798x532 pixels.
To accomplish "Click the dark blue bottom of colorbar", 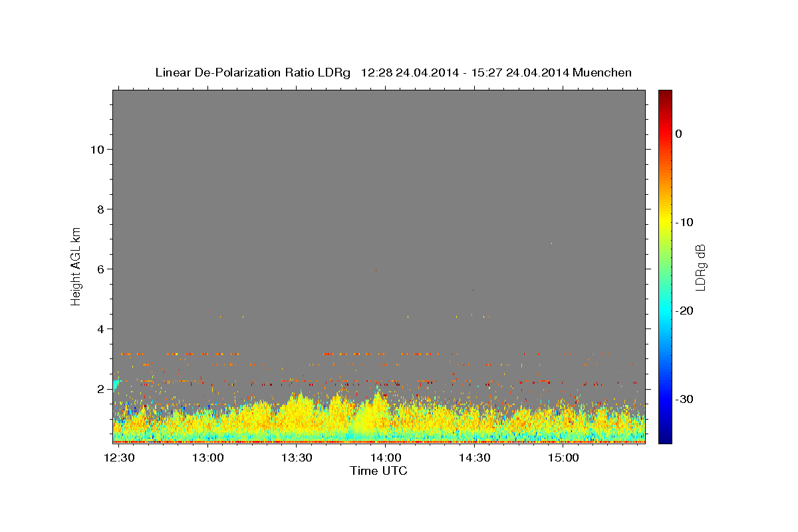I will tap(665, 438).
